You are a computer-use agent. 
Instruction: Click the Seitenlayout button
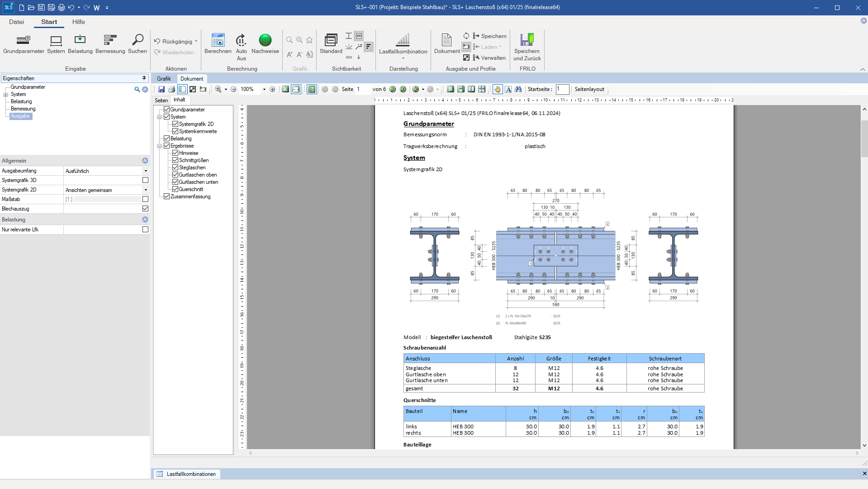pyautogui.click(x=589, y=89)
